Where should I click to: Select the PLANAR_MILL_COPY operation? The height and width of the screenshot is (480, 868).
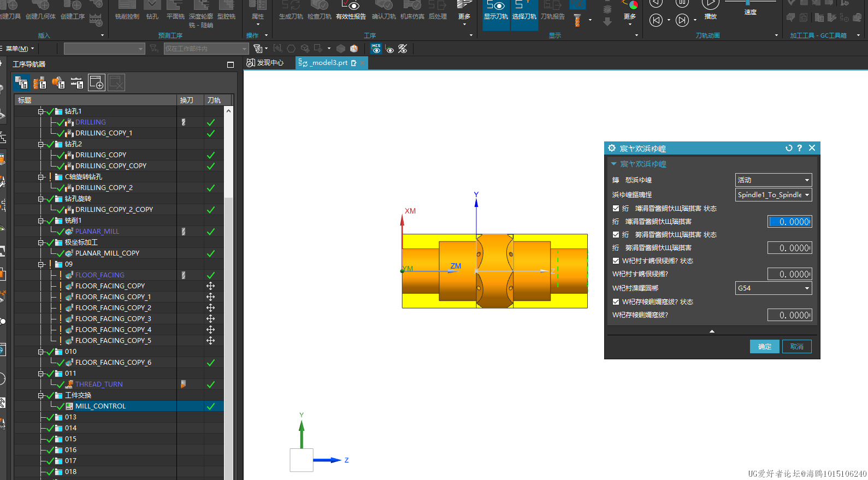point(107,253)
